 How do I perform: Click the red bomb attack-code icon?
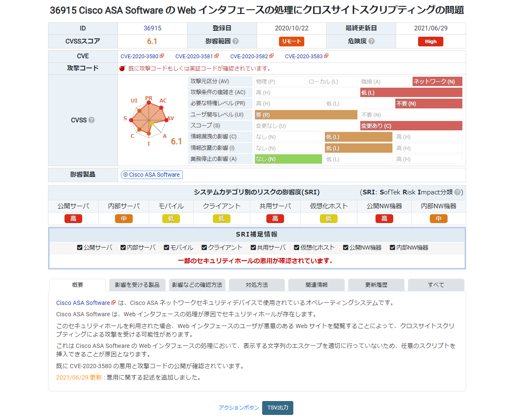coord(123,68)
